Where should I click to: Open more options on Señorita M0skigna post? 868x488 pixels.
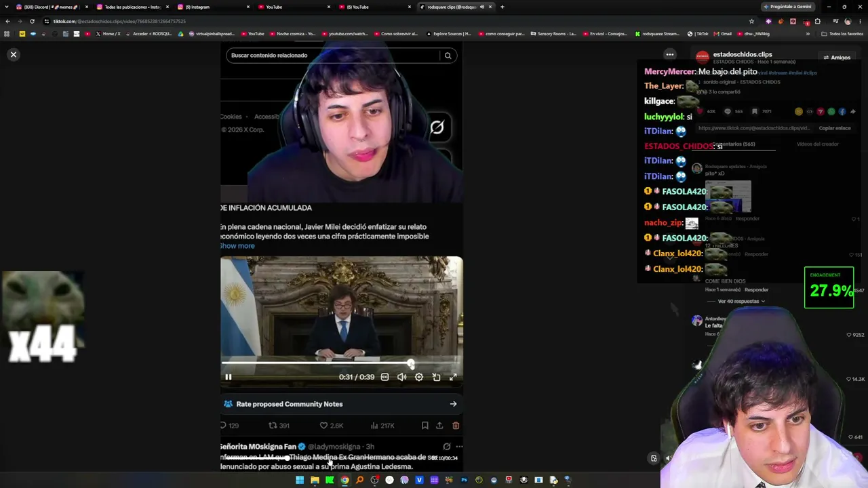[x=459, y=447]
